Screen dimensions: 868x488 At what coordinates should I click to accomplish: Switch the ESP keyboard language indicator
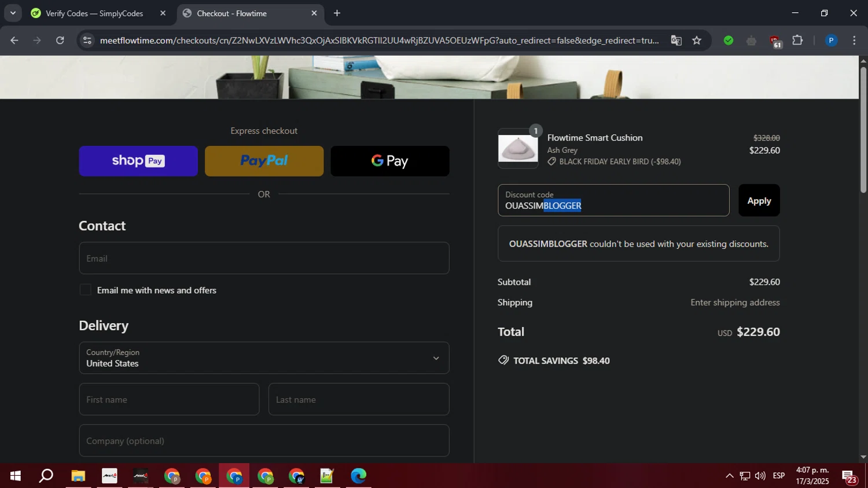pyautogui.click(x=779, y=476)
